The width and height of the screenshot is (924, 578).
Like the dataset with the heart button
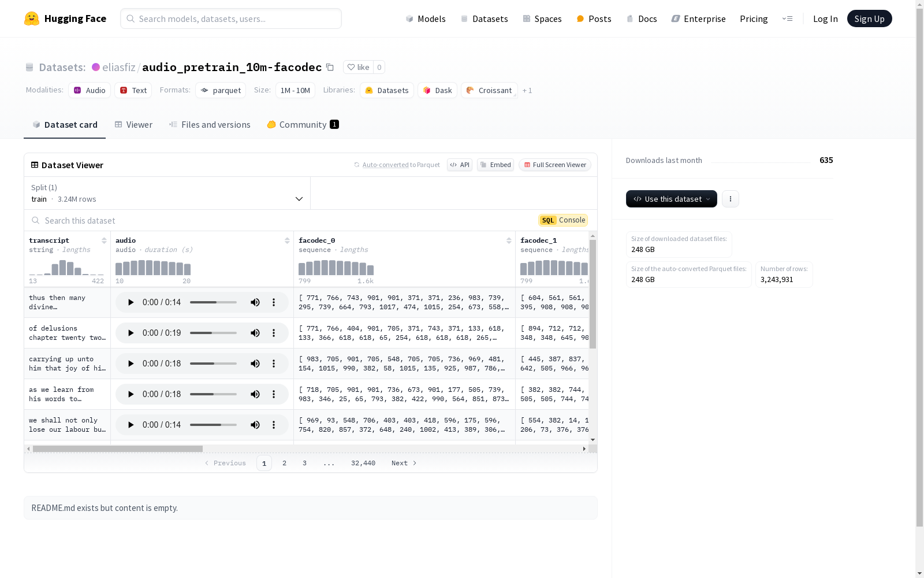pyautogui.click(x=358, y=67)
